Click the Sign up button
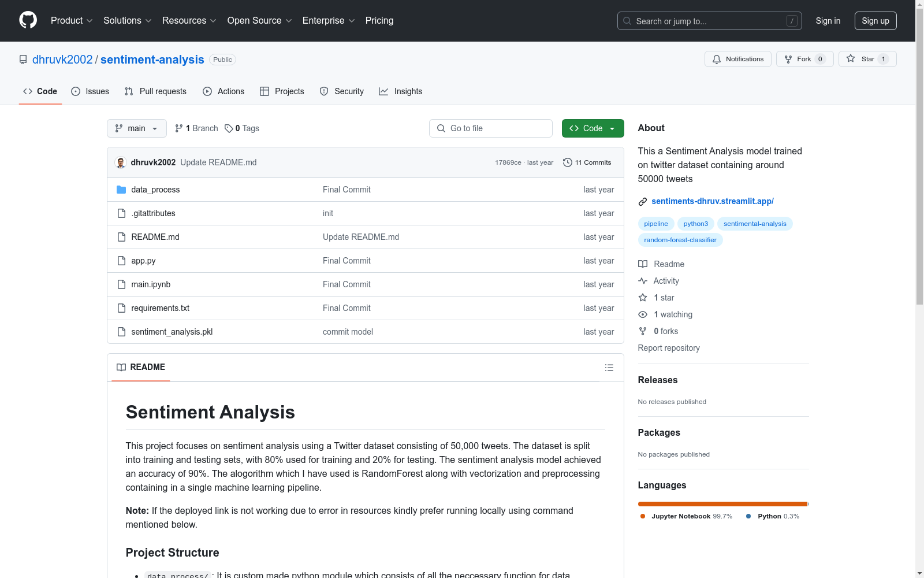Screen dimensions: 924x578 [875, 21]
